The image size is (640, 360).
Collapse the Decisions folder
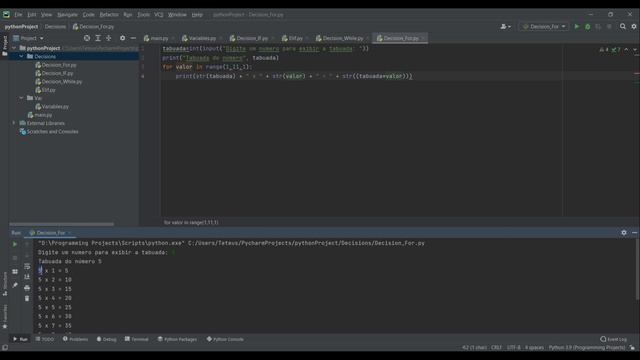tap(21, 56)
